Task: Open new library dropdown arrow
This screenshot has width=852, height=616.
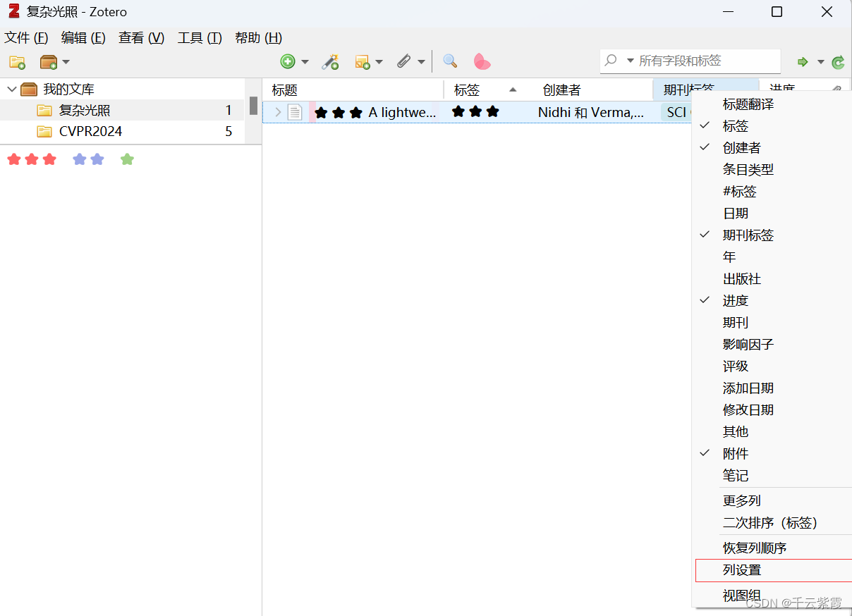Action: [66, 62]
